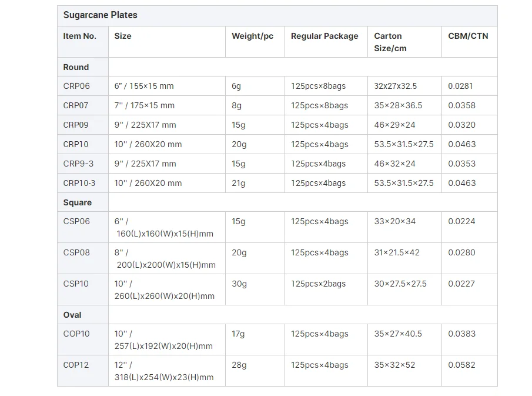Select the COP12 item number cell
Viewport: 532px width, 396px height.
pos(76,365)
